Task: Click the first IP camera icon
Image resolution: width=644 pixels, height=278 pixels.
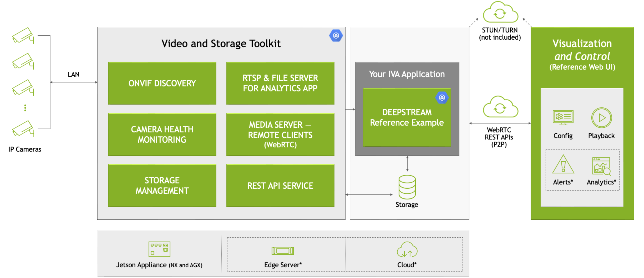Action: click(x=23, y=35)
